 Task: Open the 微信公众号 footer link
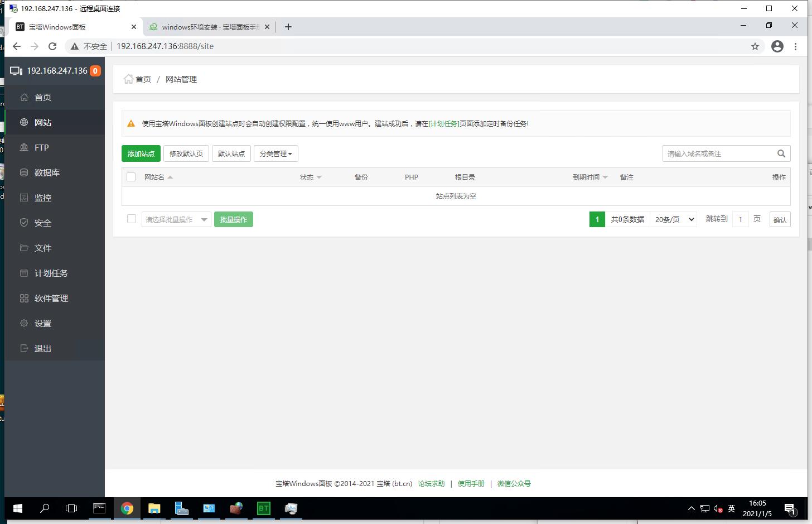(x=514, y=483)
